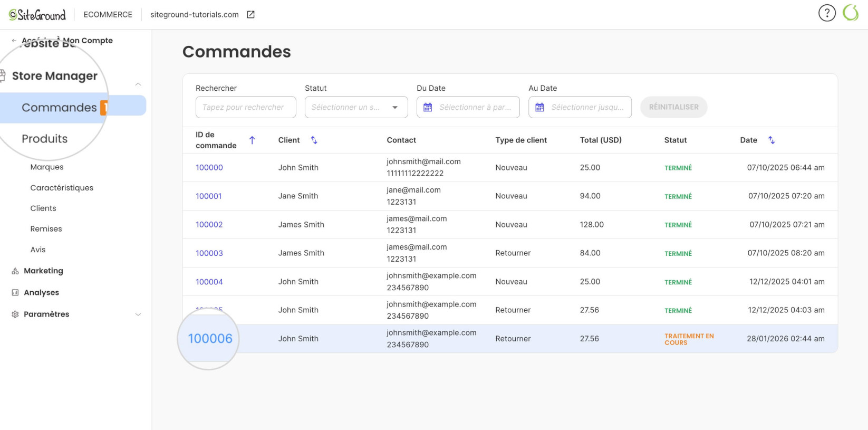This screenshot has width=868, height=430.
Task: Click the Commandes page heading
Action: coord(237,52)
